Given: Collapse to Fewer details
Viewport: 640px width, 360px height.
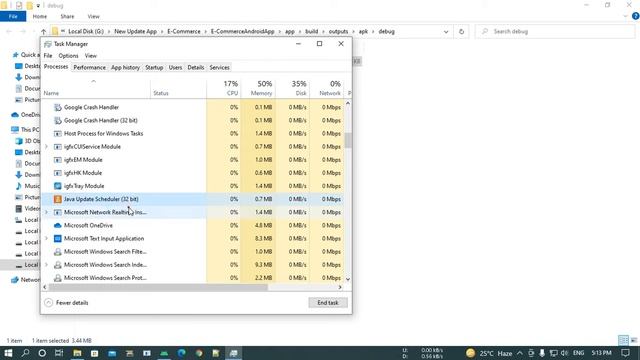Looking at the screenshot, I should pyautogui.click(x=67, y=303).
